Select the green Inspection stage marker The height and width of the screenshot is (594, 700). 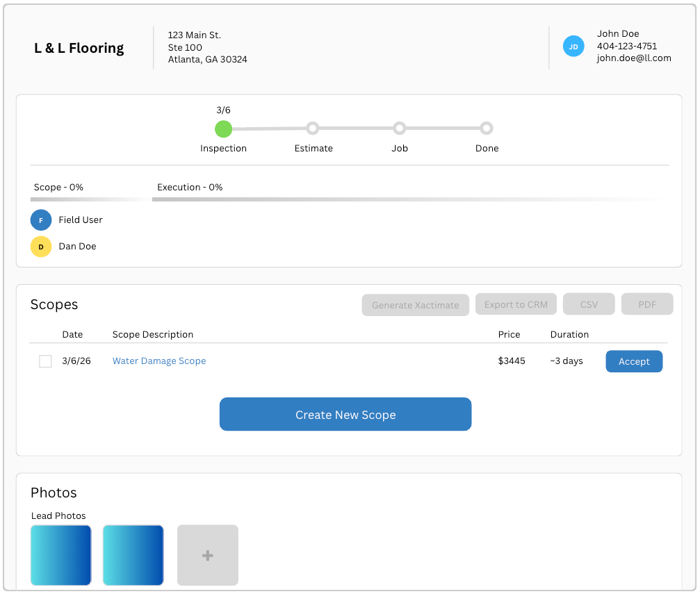(223, 129)
